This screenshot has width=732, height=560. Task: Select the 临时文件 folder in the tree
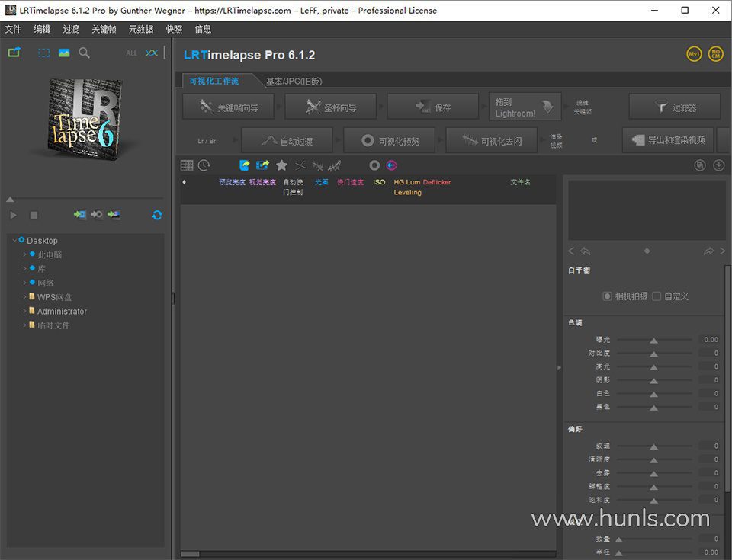point(53,325)
